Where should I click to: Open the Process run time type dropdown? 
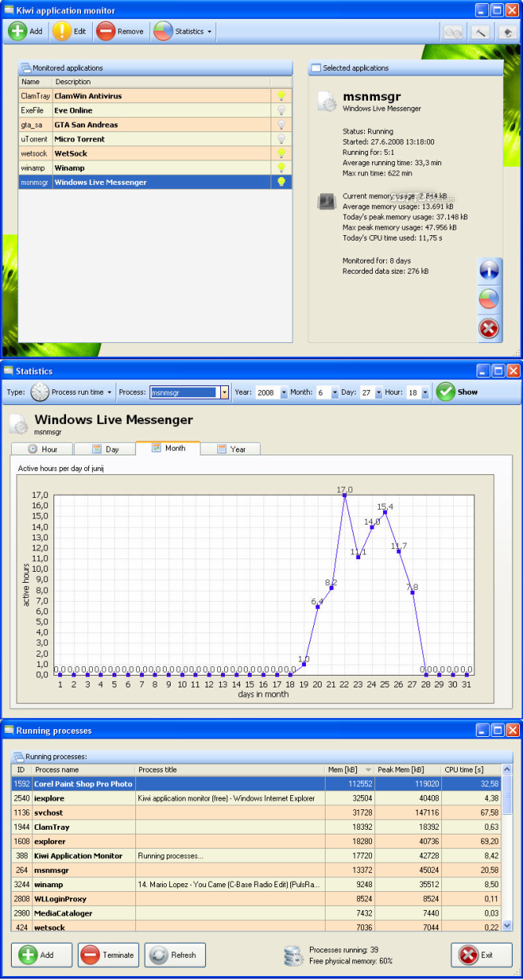click(x=73, y=392)
